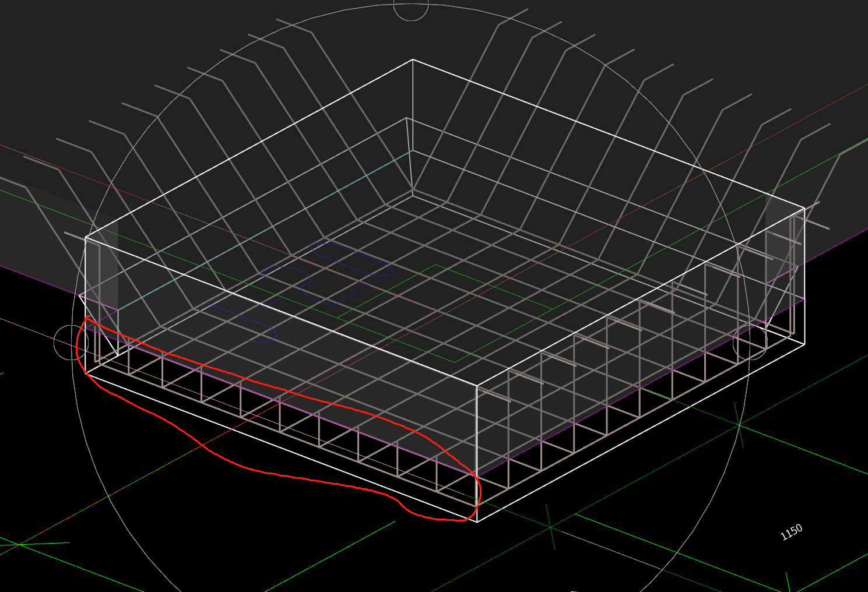This screenshot has height=592, width=868.
Task: Click the left orbit handle circle of the arcball
Action: click(71, 342)
